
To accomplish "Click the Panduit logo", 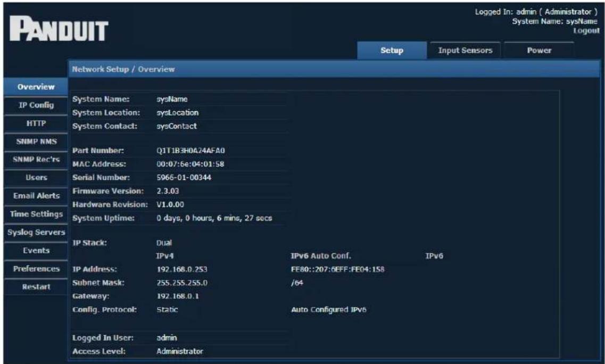I will coord(59,29).
